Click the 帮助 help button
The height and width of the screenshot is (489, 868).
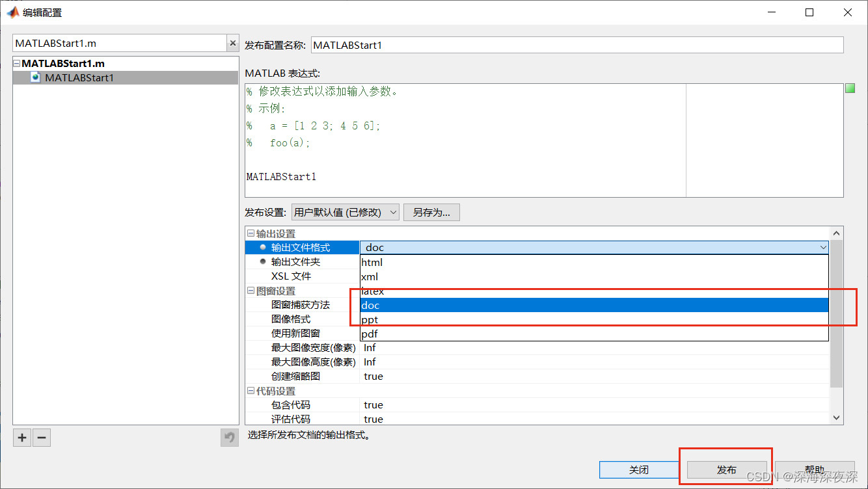pos(815,469)
